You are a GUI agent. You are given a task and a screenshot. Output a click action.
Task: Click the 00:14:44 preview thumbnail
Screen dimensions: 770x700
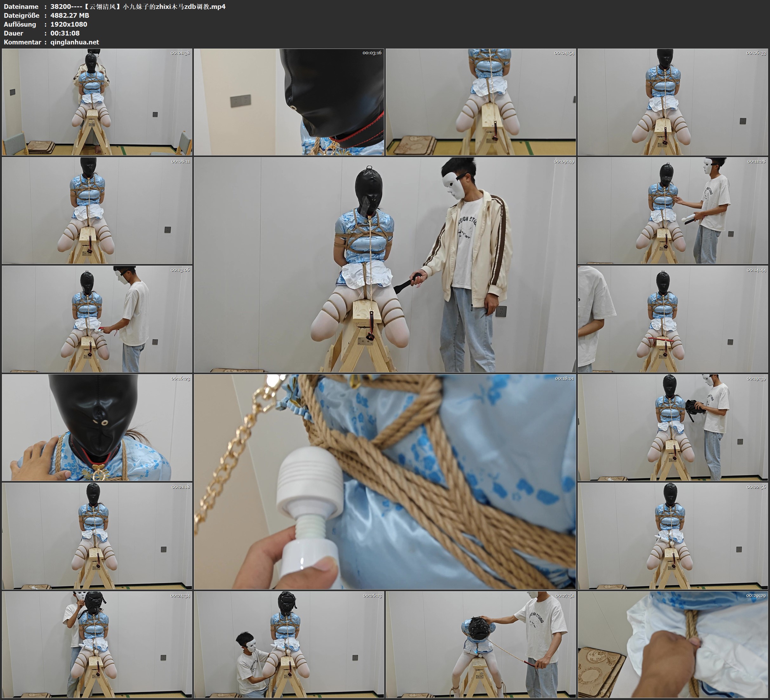click(673, 319)
